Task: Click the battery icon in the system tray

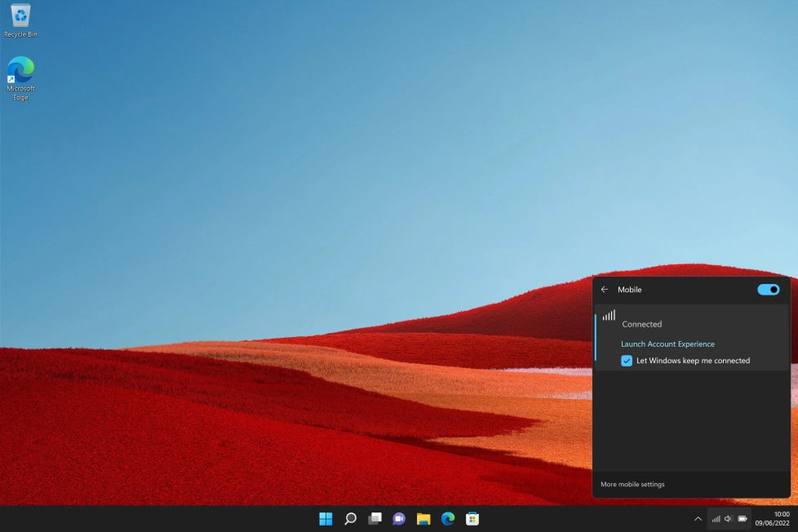Action: click(742, 518)
